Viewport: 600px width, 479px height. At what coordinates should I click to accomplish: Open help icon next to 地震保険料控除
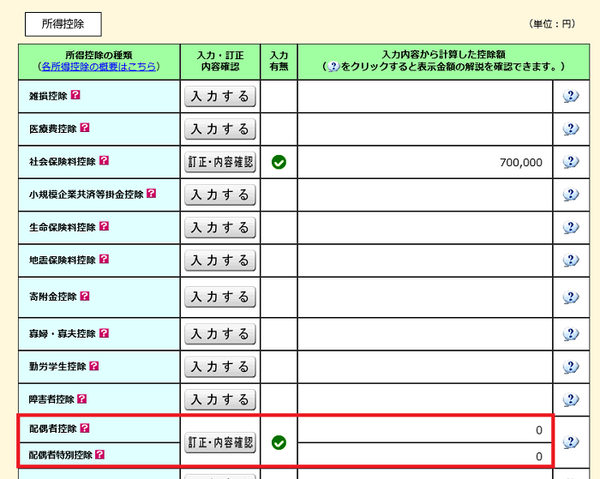pyautogui.click(x=104, y=259)
